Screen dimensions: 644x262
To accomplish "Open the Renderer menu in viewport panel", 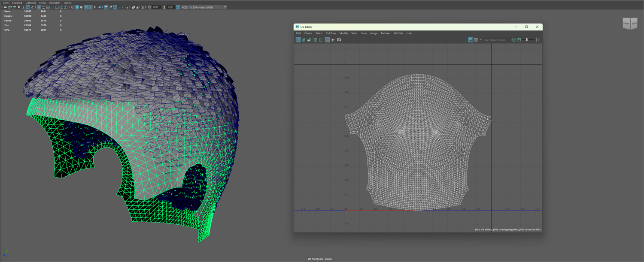I will coord(55,3).
